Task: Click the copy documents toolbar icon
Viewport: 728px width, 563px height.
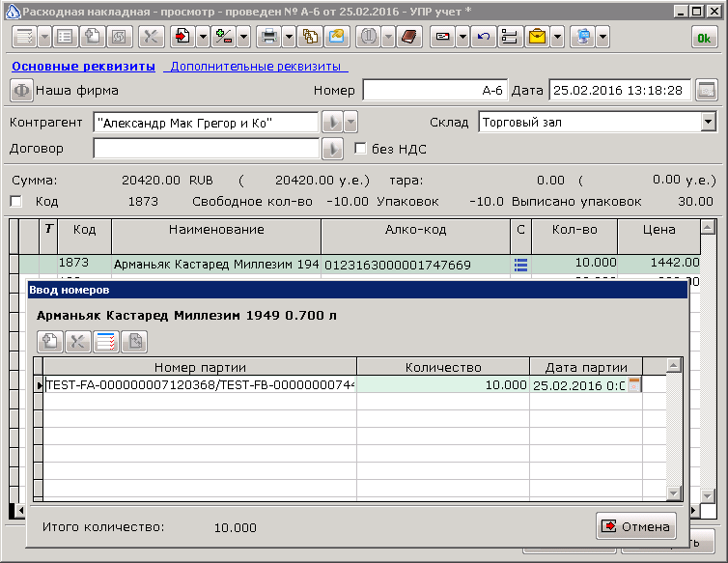Action: (x=310, y=37)
